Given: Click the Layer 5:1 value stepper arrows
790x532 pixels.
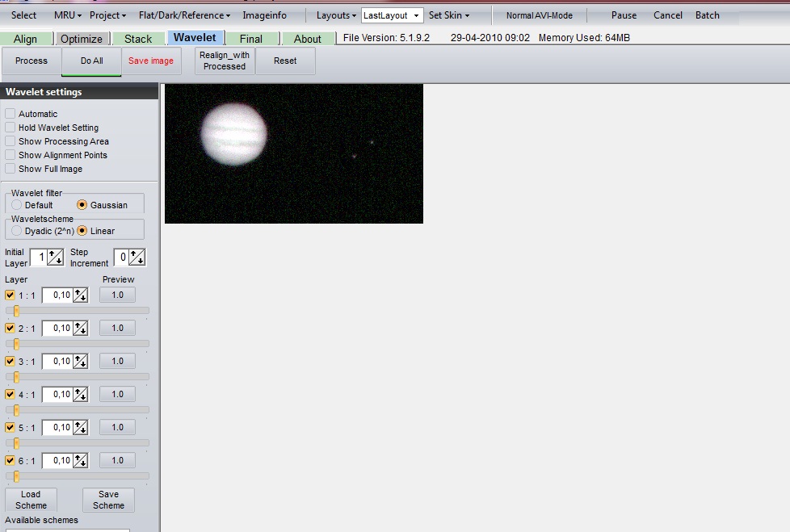Looking at the screenshot, I should [81, 428].
